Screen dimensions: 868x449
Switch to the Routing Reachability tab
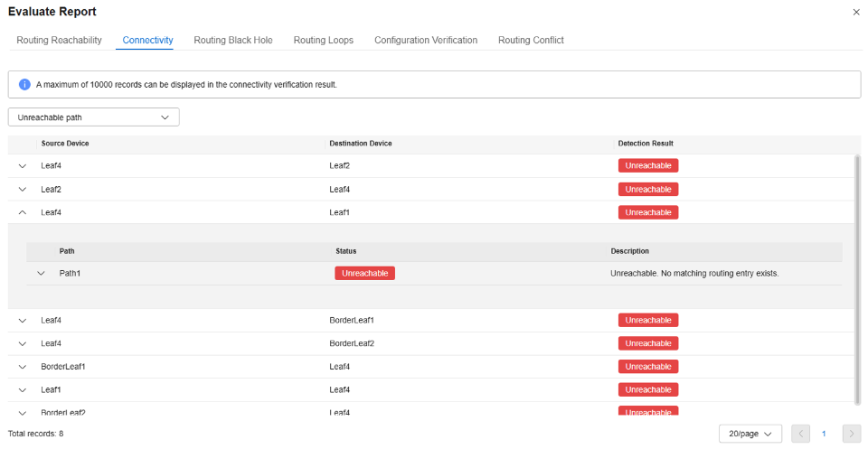60,41
